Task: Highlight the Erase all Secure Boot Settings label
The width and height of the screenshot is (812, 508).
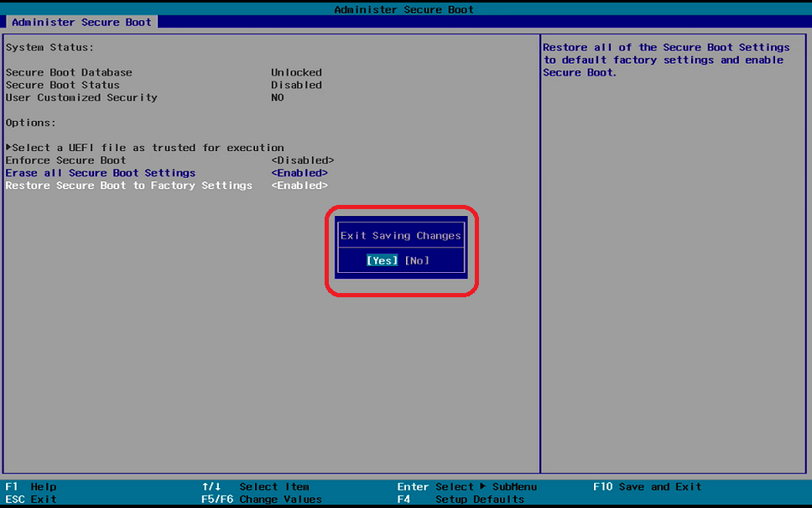Action: [x=100, y=173]
